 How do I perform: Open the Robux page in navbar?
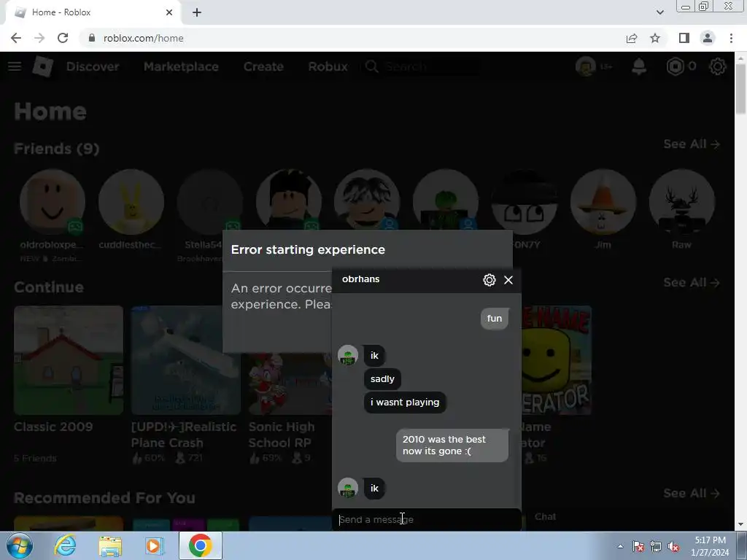[x=328, y=66]
